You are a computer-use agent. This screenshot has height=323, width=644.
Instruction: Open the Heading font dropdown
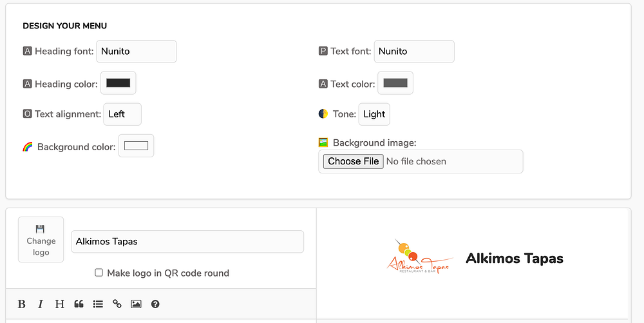tap(137, 52)
